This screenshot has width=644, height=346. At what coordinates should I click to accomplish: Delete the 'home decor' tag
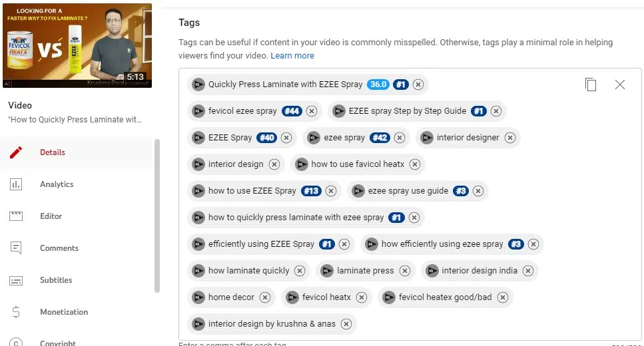pyautogui.click(x=265, y=297)
